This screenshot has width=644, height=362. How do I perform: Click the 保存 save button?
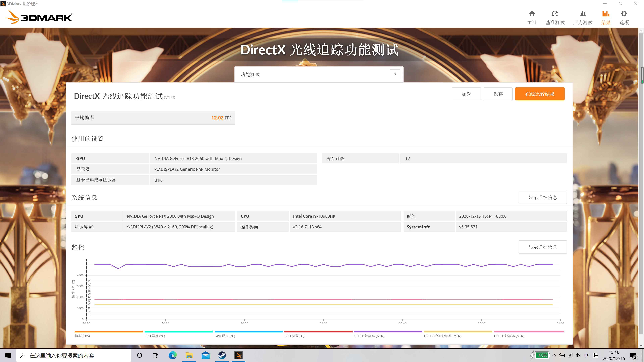pos(498,94)
